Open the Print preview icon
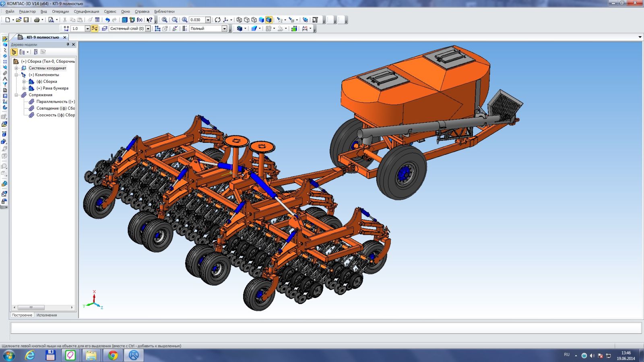The width and height of the screenshot is (644, 362). [x=51, y=20]
